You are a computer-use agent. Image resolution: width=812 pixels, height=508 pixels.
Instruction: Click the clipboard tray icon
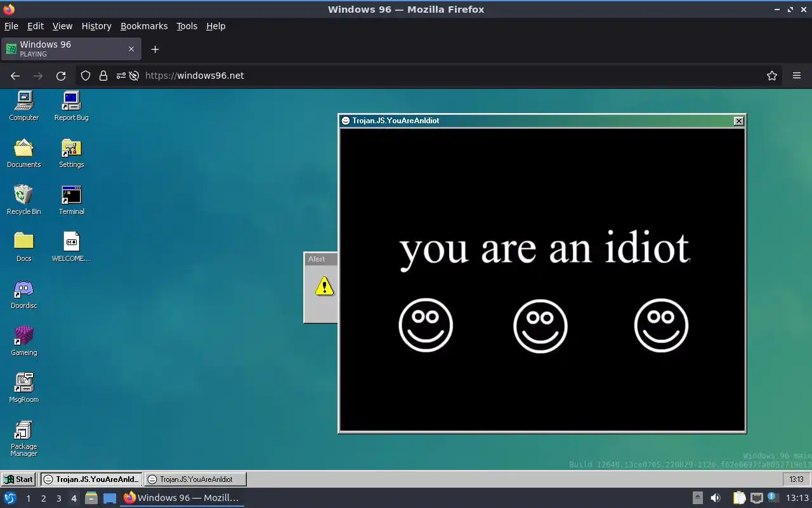pos(739,498)
